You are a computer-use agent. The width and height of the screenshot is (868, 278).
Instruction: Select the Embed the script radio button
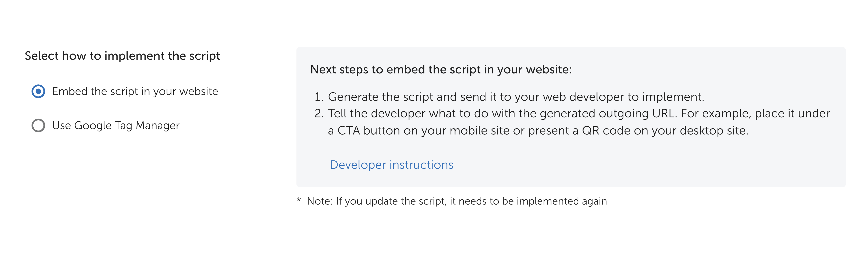(38, 91)
